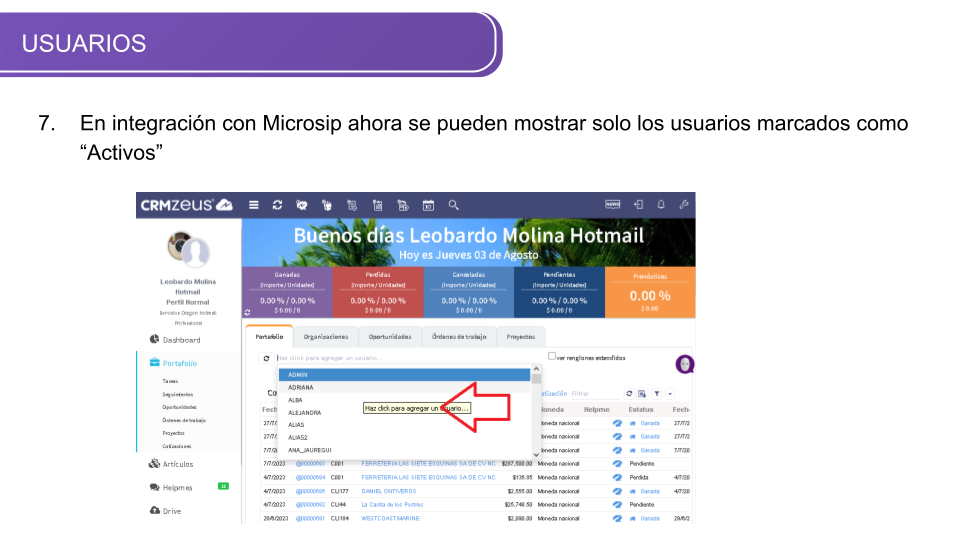Viewport: 960px width, 540px height.
Task: Click the CRMZeus logo
Action: click(x=186, y=205)
